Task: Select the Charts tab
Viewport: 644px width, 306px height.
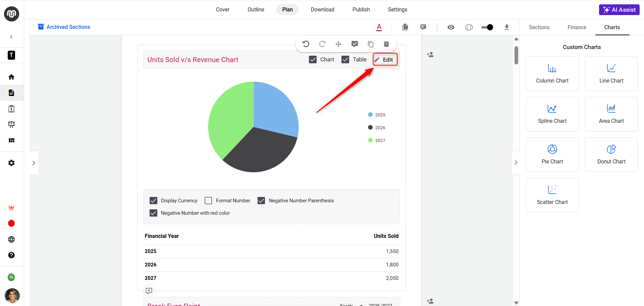Action: tap(612, 27)
